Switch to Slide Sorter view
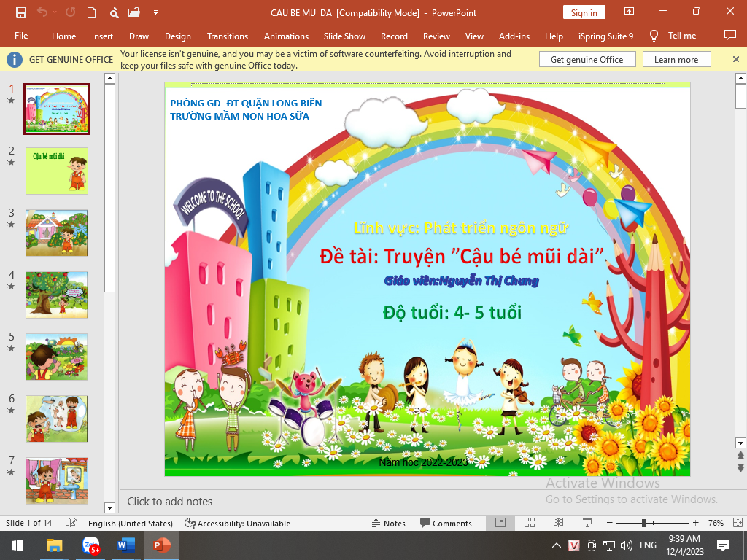The height and width of the screenshot is (560, 747). tap(530, 523)
